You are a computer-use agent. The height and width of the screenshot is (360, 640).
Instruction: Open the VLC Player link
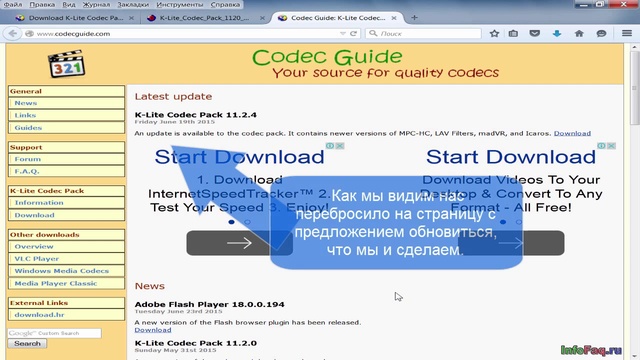pos(37,259)
